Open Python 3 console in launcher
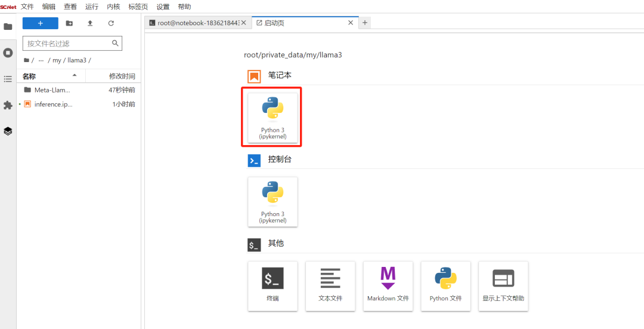This screenshot has width=644, height=329. pyautogui.click(x=273, y=201)
